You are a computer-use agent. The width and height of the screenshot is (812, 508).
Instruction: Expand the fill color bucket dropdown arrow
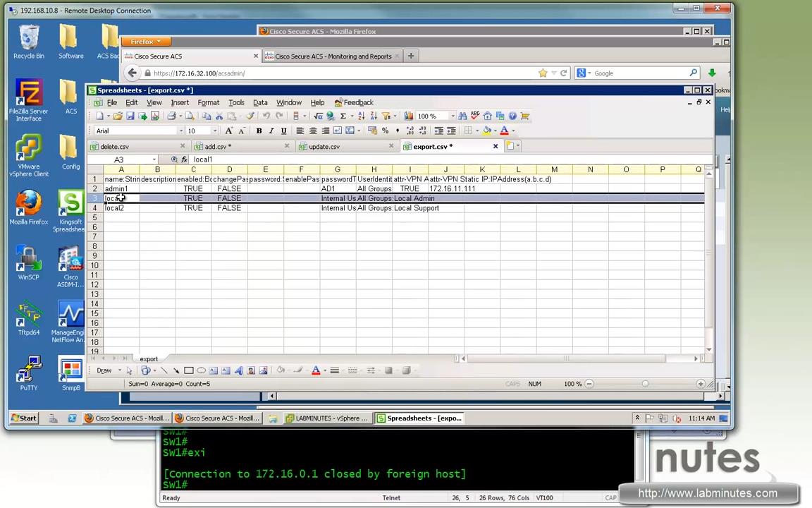coord(495,131)
